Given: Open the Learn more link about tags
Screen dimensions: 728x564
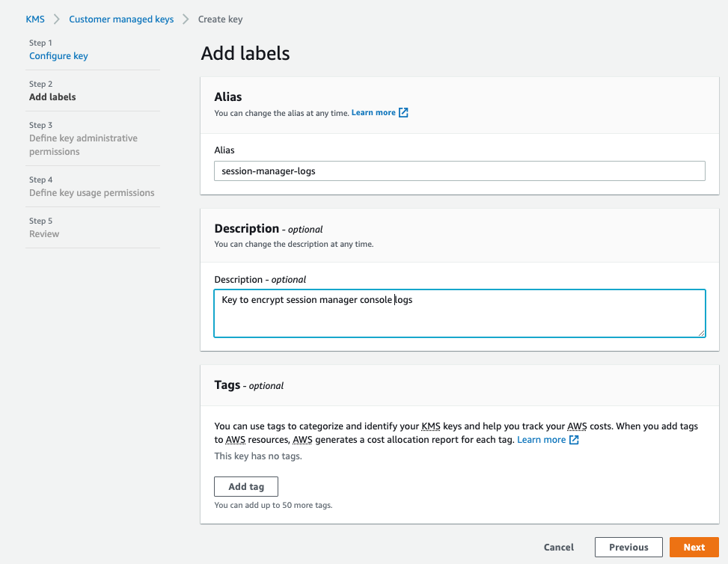Looking at the screenshot, I should [x=542, y=440].
